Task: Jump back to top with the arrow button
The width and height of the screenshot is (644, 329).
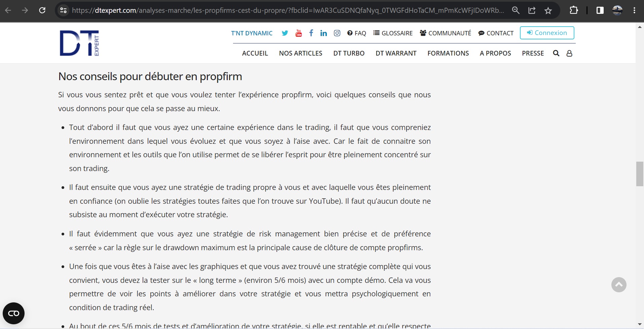Action: (x=619, y=285)
